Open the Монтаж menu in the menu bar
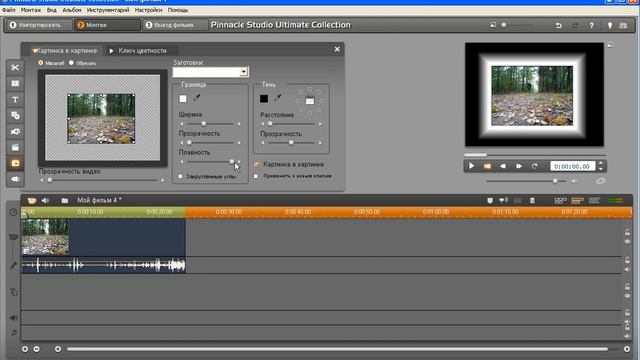 [x=31, y=10]
